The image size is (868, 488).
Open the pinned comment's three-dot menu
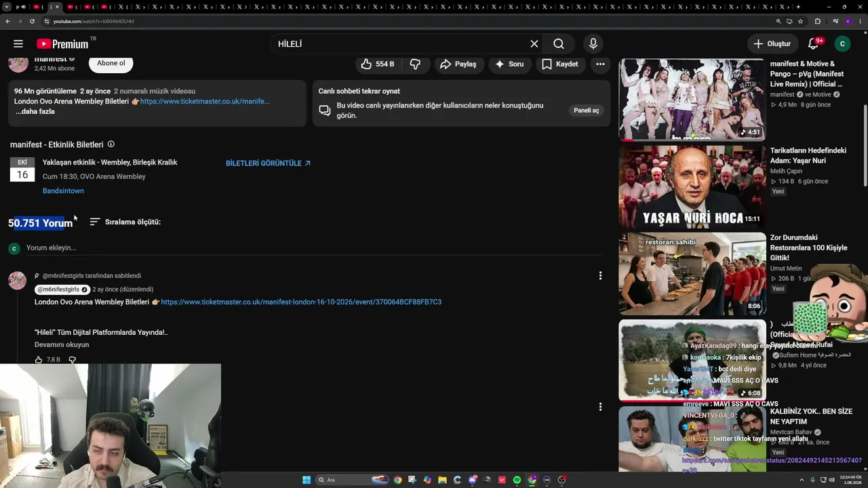coord(600,276)
